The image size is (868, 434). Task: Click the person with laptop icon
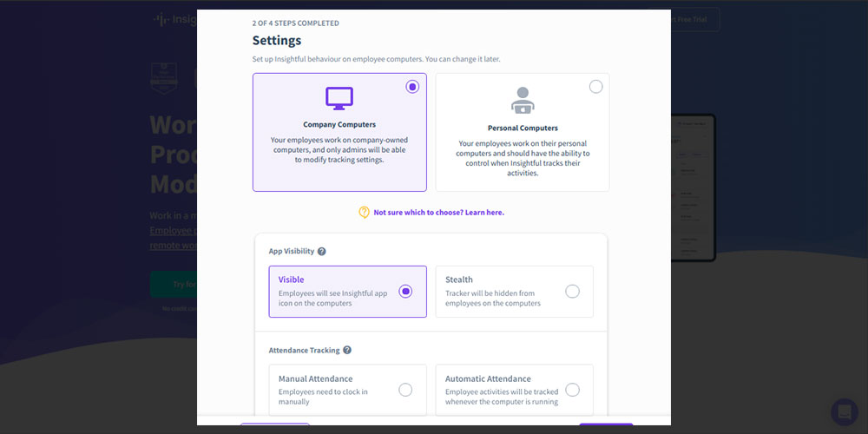(523, 100)
